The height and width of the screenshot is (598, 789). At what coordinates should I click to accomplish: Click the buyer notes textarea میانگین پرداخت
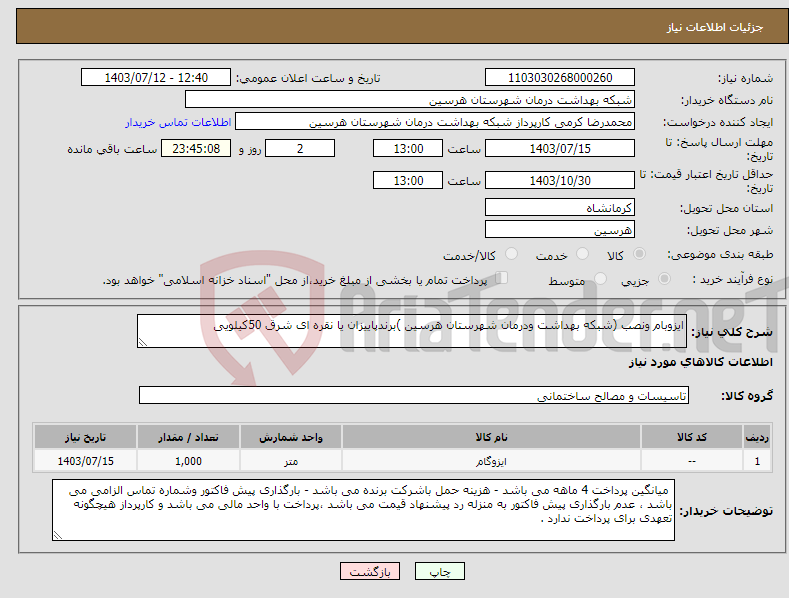363,510
